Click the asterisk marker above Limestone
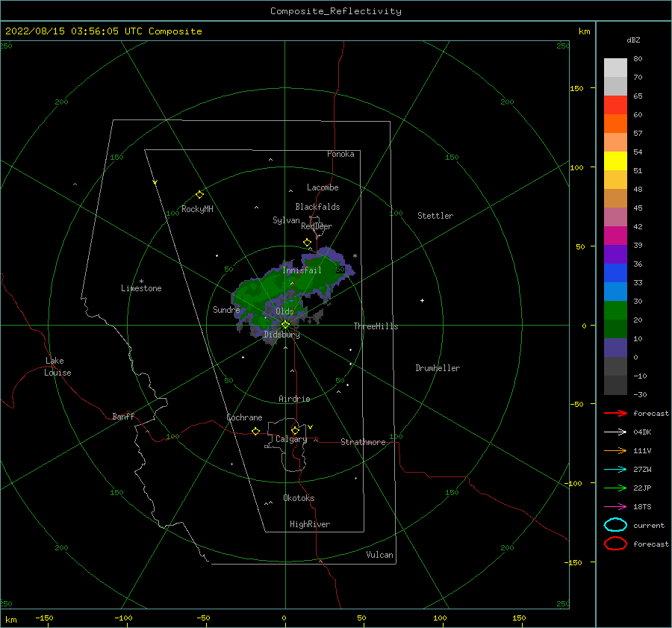This screenshot has height=628, width=672. click(x=141, y=282)
